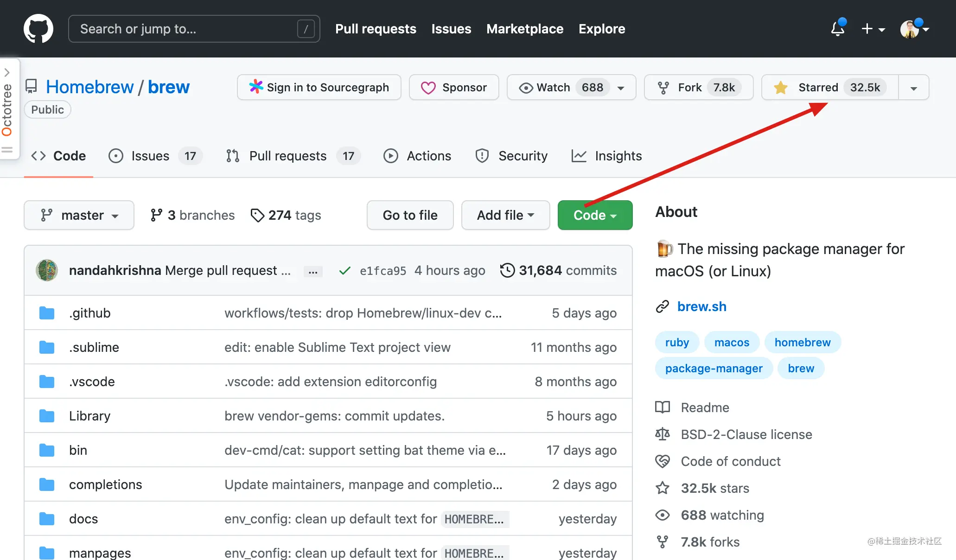Open the nandahkrishna author link
Screen dimensions: 956x560
115,270
